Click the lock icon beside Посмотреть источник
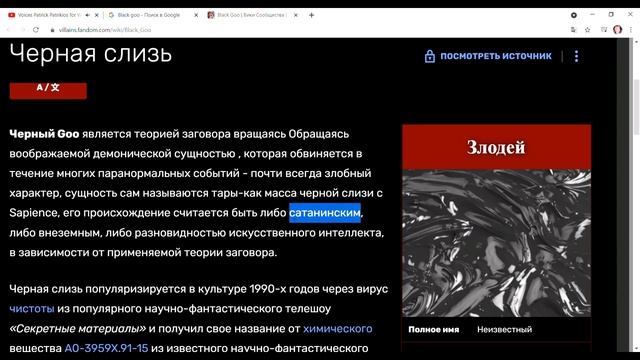This screenshot has width=640, height=360. 429,56
